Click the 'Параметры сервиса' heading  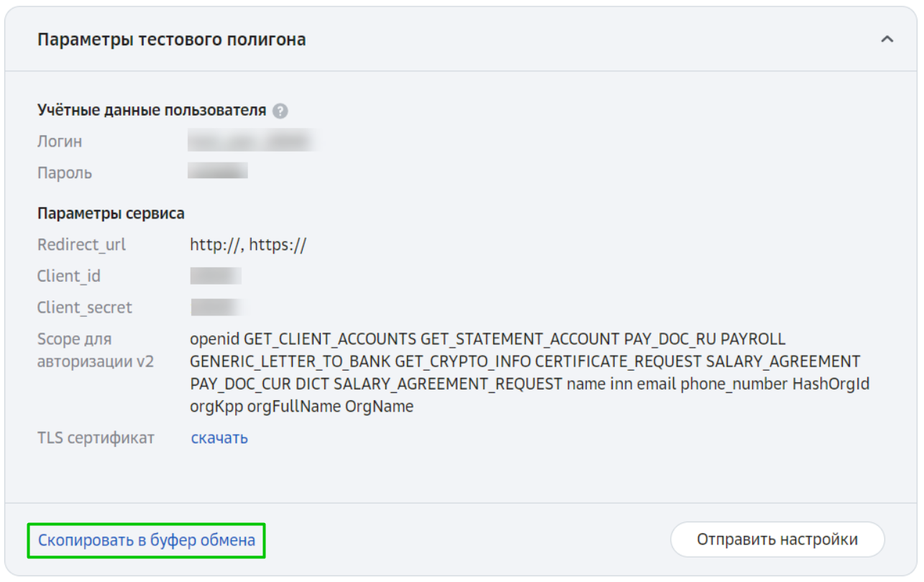[111, 213]
